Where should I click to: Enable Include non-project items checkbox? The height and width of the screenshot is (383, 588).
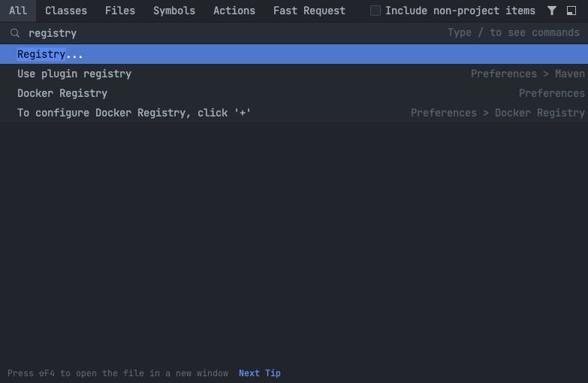(375, 11)
